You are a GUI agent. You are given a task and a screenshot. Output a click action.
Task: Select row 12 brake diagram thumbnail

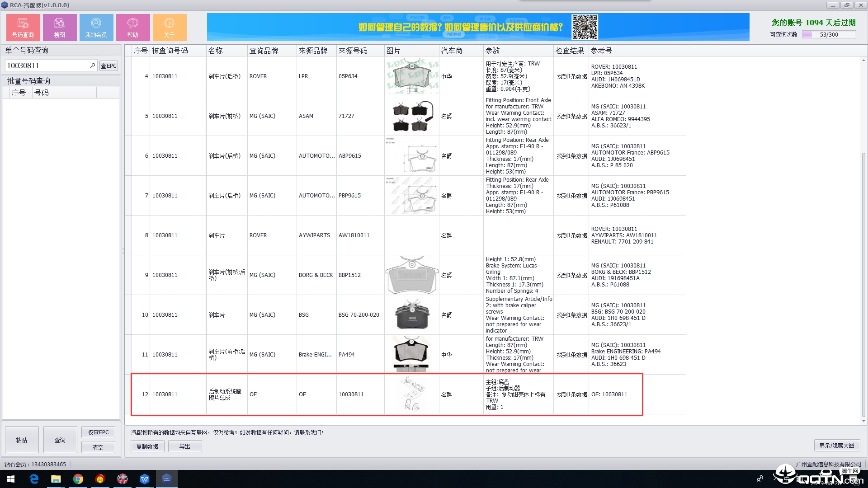coord(412,394)
